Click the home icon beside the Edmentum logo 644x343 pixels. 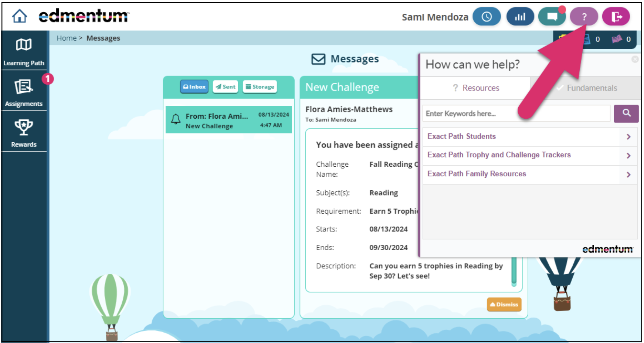coord(19,16)
